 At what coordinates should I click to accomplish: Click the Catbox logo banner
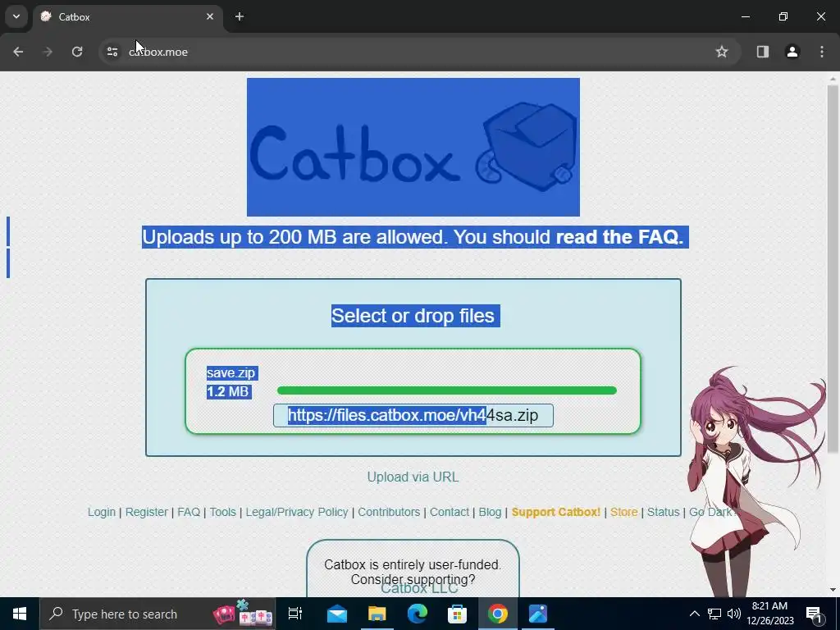(x=413, y=148)
